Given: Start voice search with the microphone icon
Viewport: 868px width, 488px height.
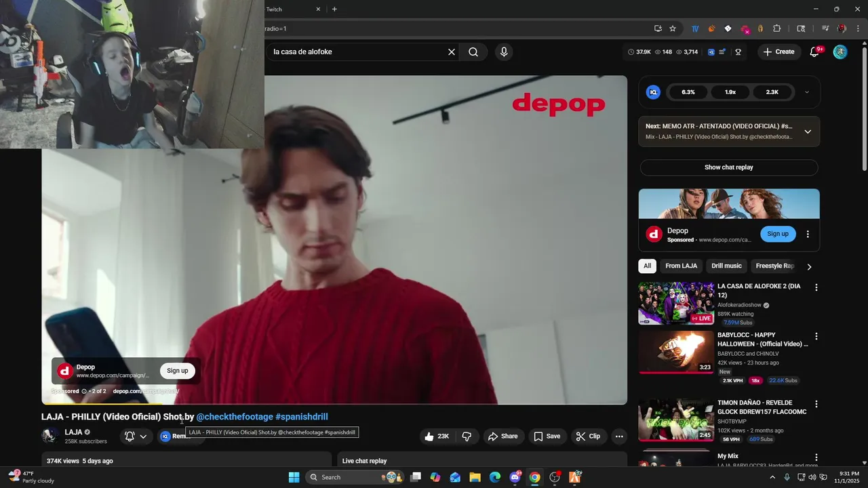Looking at the screenshot, I should click(504, 52).
